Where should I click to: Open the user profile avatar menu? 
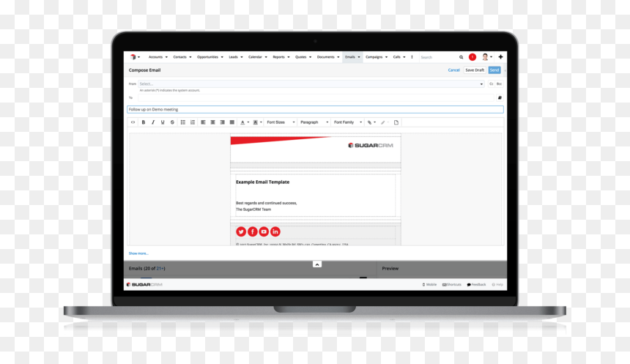486,57
